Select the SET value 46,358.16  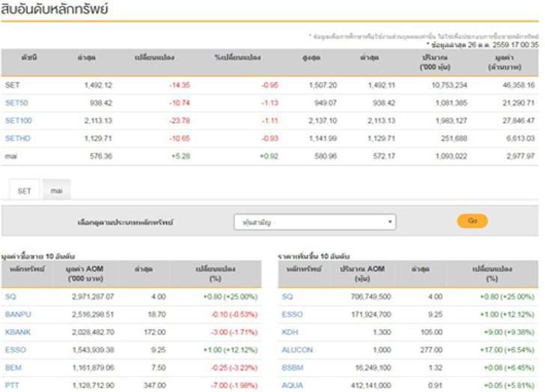pos(519,85)
